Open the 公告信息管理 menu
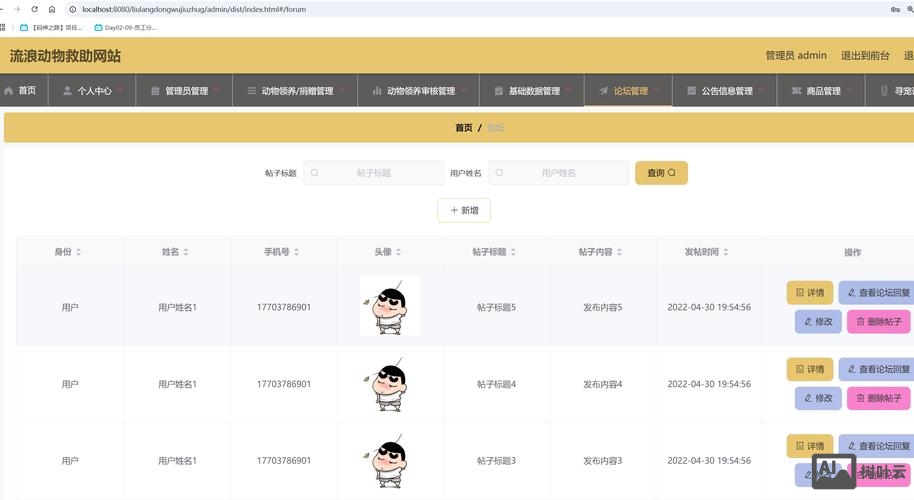914x500 pixels. click(725, 90)
